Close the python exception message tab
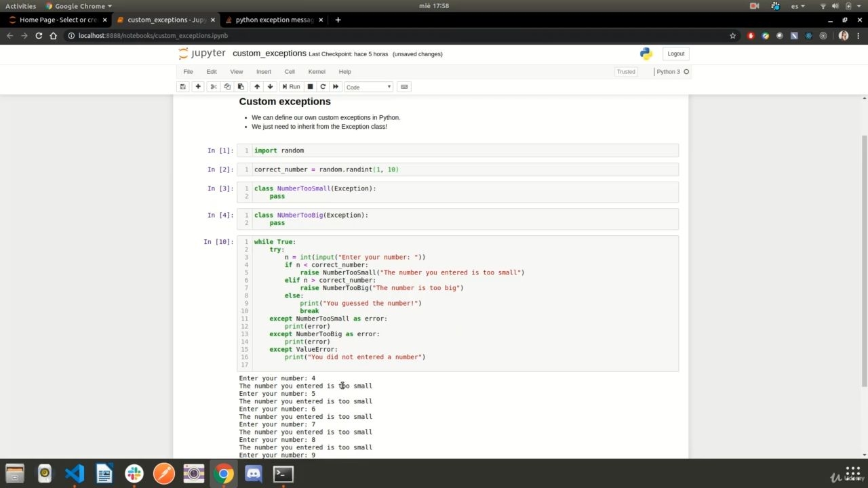 tap(321, 20)
